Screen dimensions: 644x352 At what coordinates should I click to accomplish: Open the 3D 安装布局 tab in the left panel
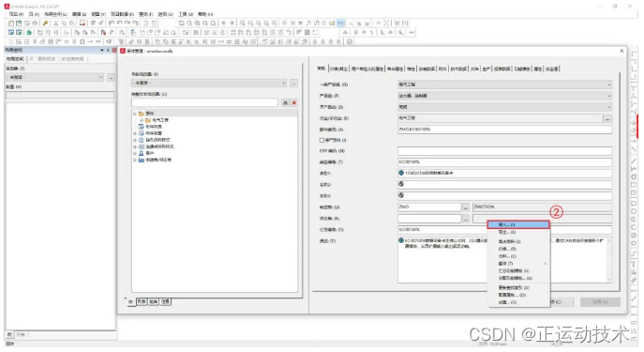[x=72, y=59]
